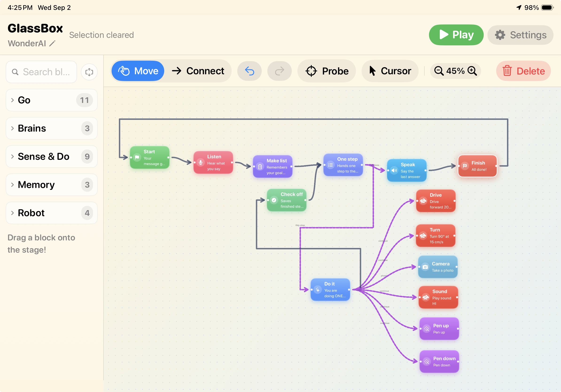Screen dimensions: 561x392
Task: Switch to Connect mode
Action: tap(198, 71)
